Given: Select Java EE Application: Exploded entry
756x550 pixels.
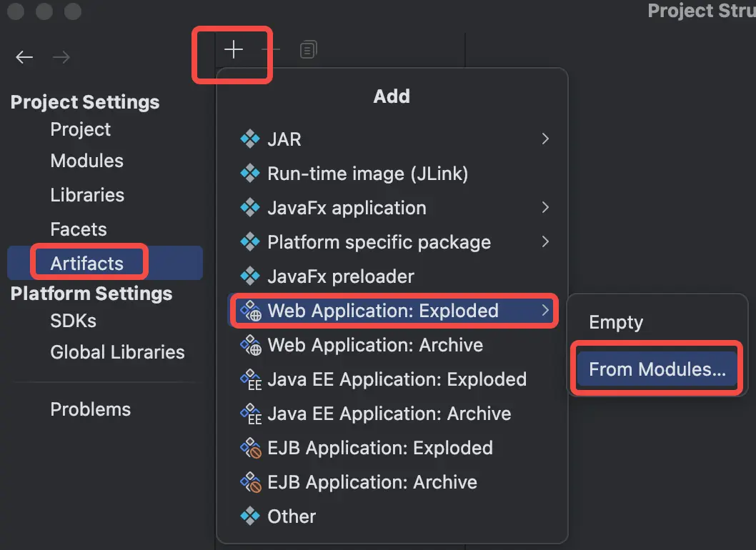Looking at the screenshot, I should coord(392,379).
